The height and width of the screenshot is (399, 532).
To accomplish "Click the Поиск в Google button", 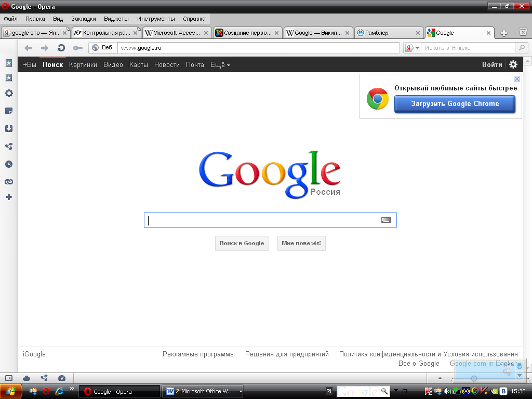I will click(x=242, y=243).
